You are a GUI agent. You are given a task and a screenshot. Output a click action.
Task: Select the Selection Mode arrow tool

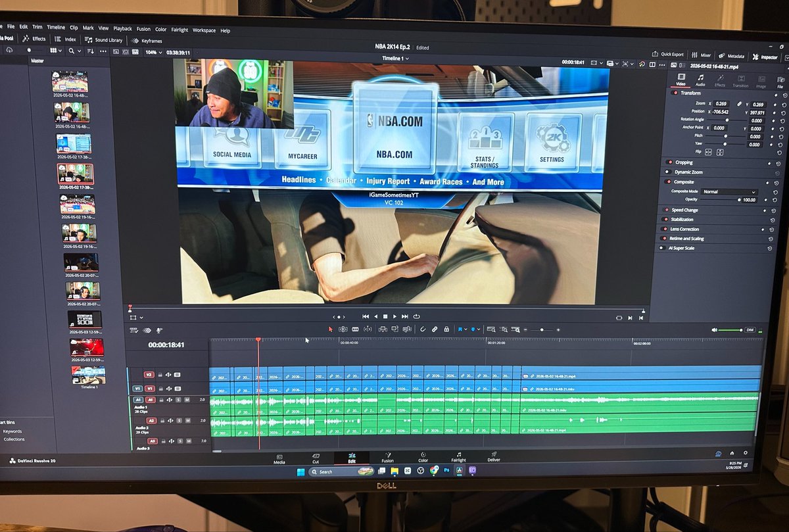(331, 329)
